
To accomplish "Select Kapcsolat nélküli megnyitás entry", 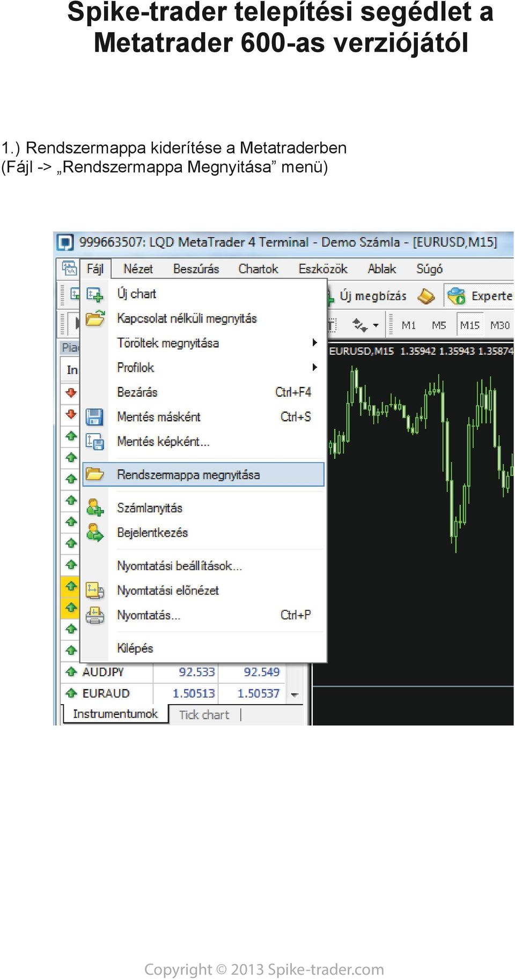I will click(204, 319).
